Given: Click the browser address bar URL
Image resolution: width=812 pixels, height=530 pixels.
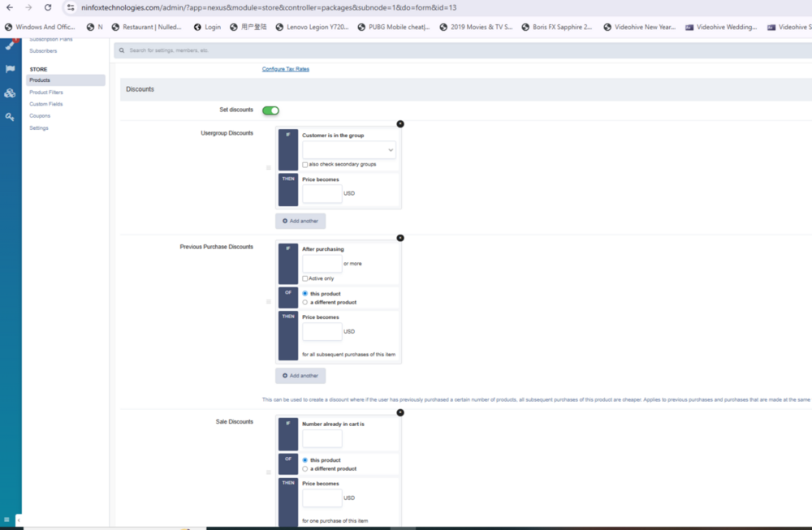Looking at the screenshot, I should (269, 8).
